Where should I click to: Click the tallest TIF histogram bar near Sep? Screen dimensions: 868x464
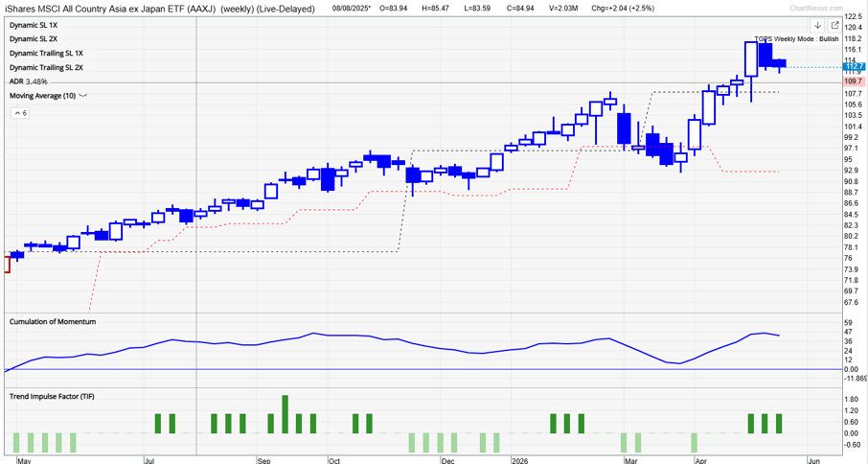click(286, 414)
